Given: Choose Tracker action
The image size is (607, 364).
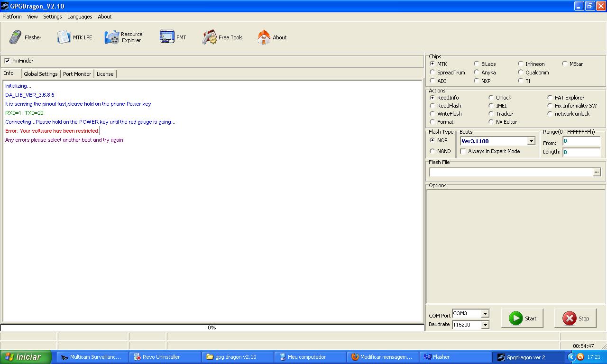Looking at the screenshot, I should pos(491,114).
